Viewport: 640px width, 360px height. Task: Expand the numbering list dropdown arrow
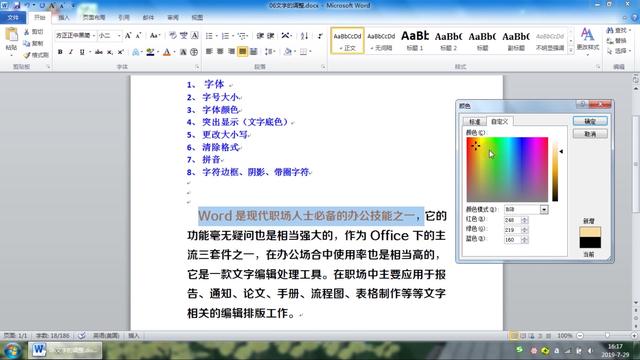pos(232,36)
